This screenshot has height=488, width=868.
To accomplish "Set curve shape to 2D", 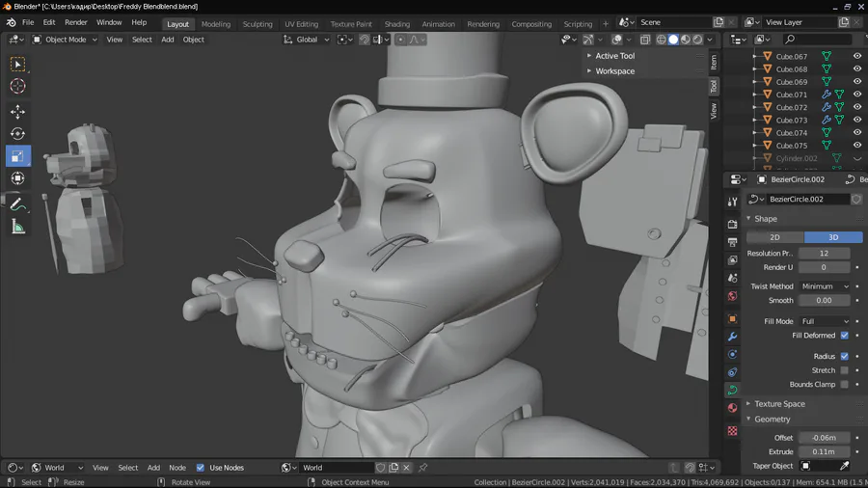I will click(775, 237).
